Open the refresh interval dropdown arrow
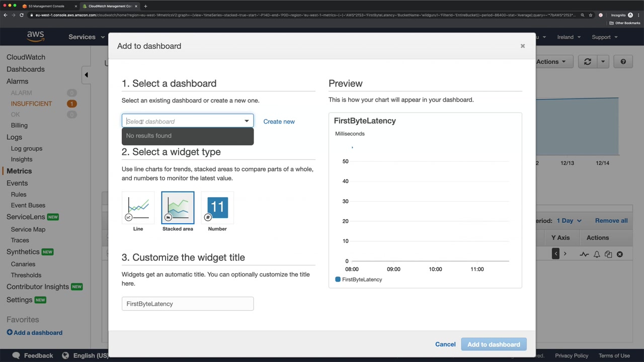Viewport: 644px width, 362px height. pos(603,62)
